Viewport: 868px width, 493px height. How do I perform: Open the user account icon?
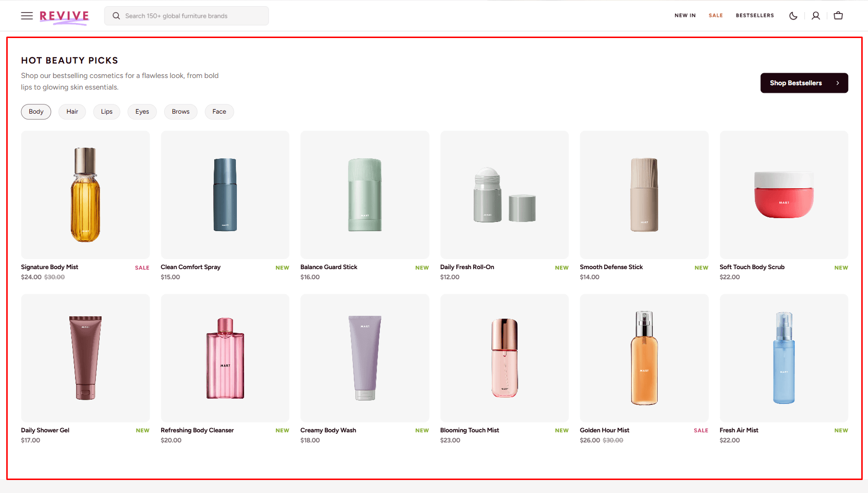816,16
